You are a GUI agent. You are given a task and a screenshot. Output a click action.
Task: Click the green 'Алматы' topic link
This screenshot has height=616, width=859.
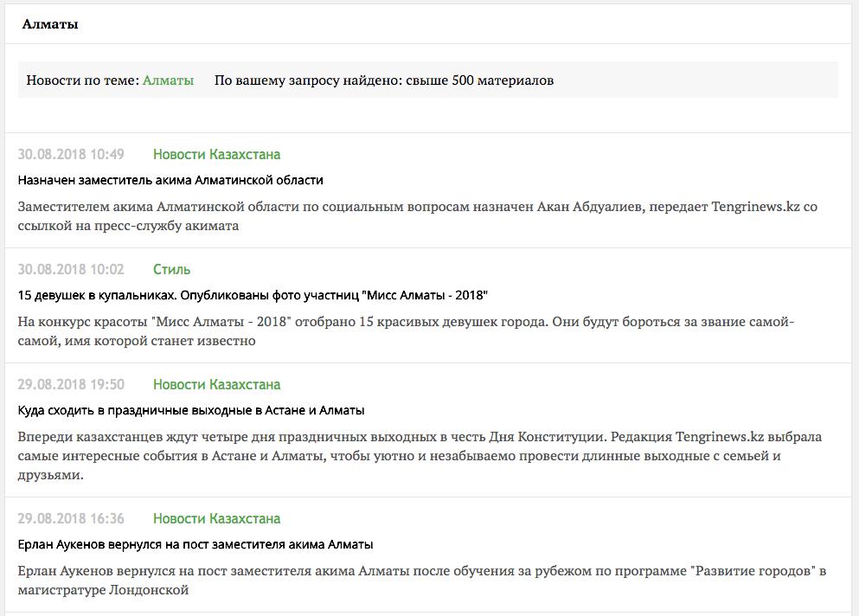tap(168, 80)
